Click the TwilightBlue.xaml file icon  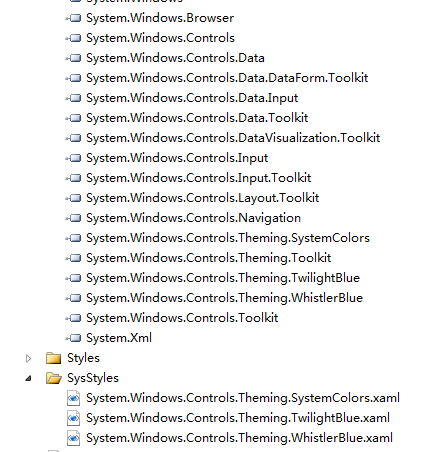[73, 418]
